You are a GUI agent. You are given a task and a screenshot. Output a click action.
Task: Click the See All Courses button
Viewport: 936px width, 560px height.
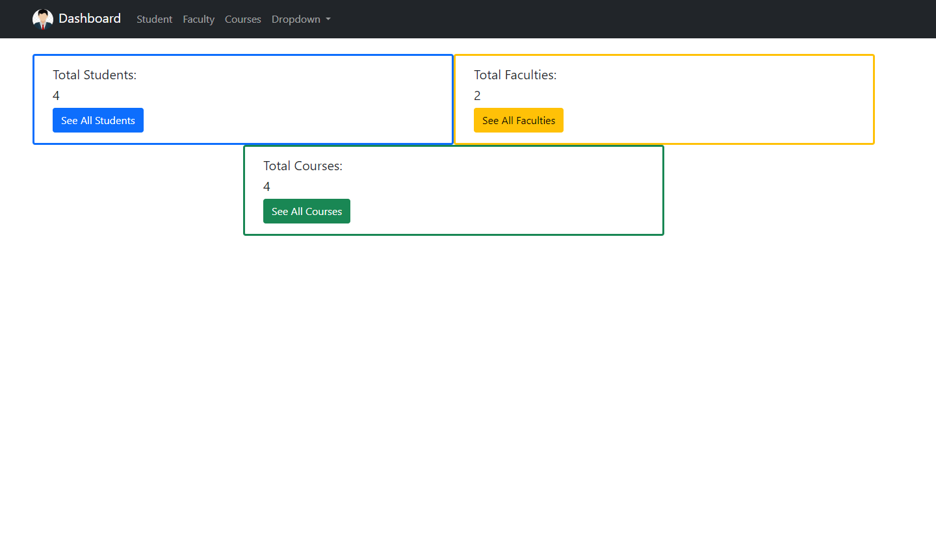[306, 211]
